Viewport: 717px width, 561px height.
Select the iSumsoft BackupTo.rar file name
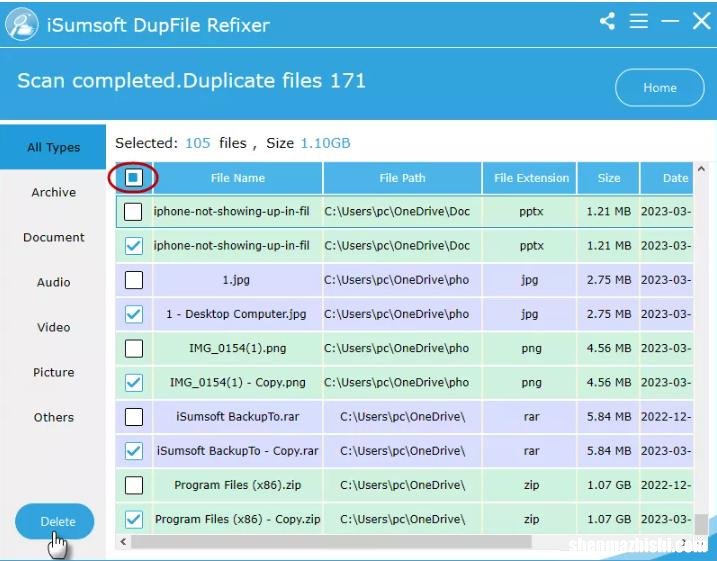237,417
